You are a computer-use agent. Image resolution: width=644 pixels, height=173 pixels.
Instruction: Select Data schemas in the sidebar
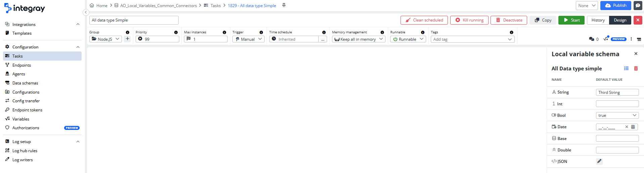tap(25, 83)
